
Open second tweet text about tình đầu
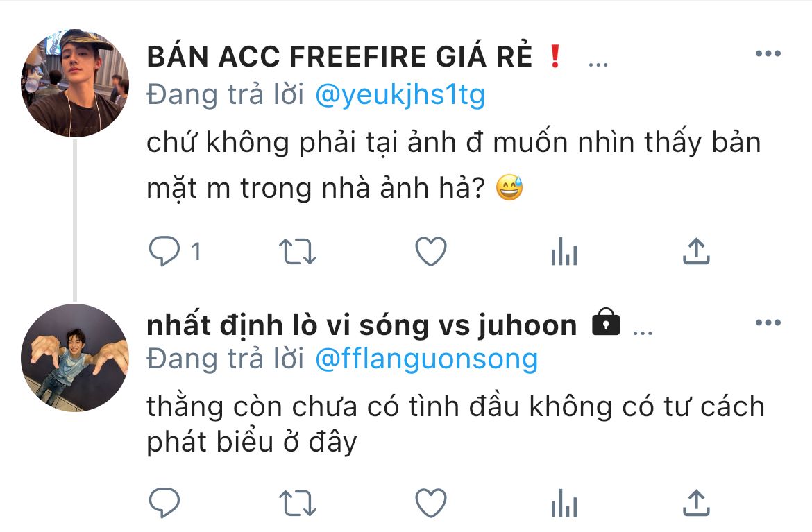click(456, 424)
